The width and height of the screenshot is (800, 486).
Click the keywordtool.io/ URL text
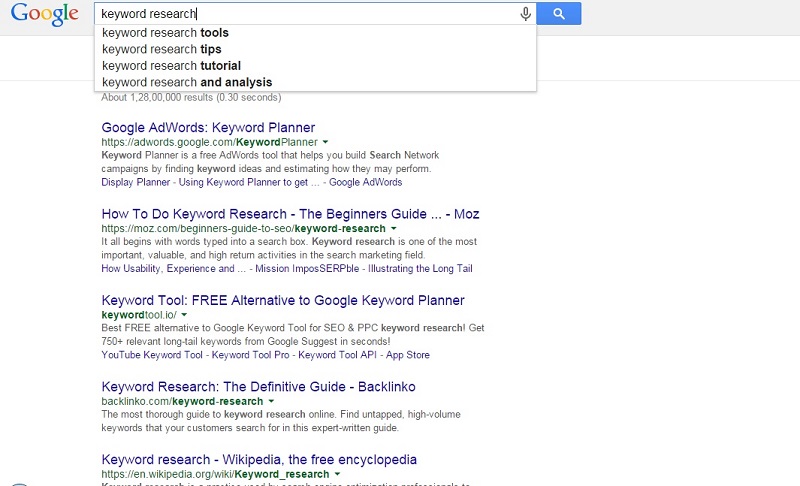[x=139, y=315]
